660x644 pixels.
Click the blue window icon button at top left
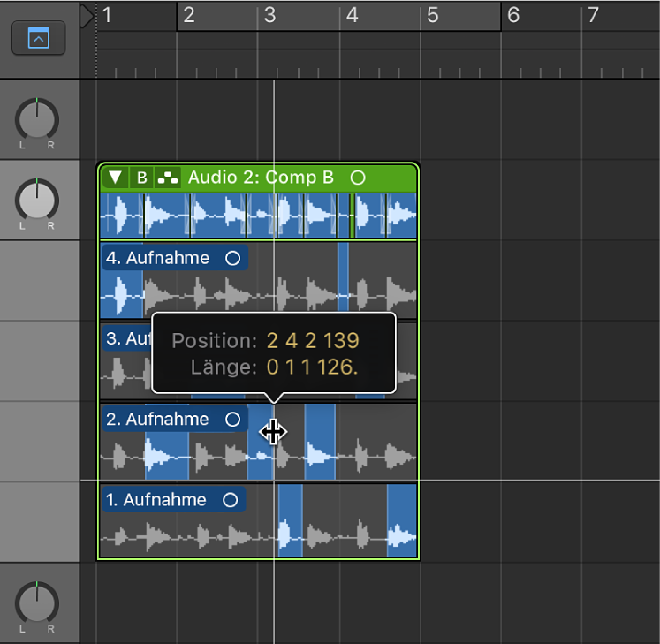pyautogui.click(x=39, y=39)
